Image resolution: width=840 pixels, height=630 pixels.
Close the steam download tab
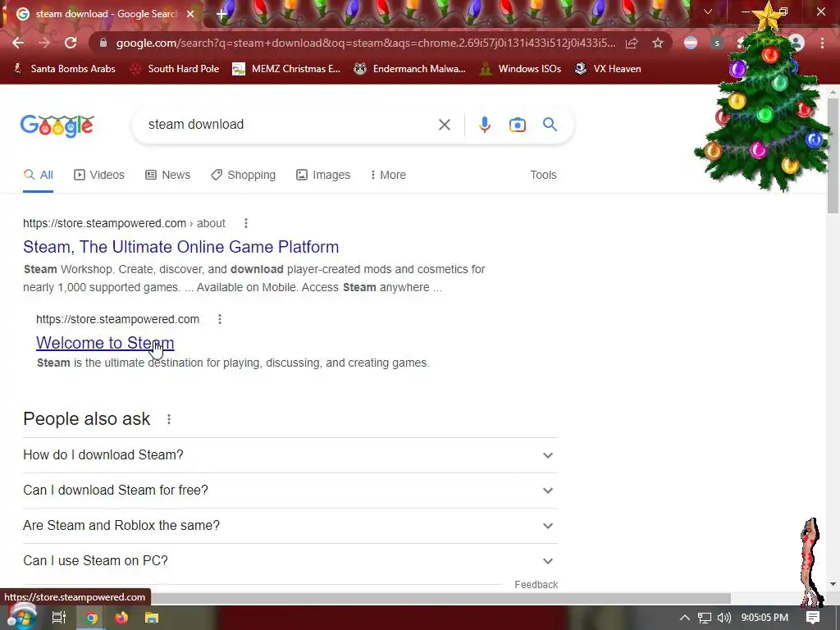coord(190,14)
